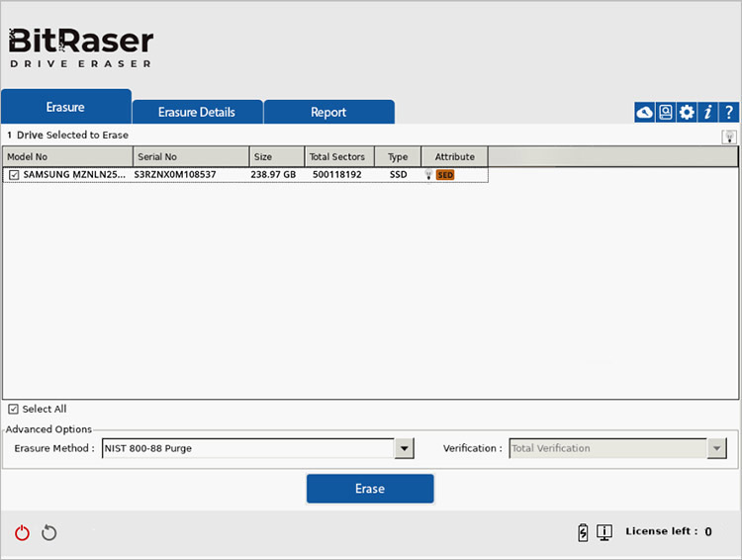The image size is (742, 560).
Task: Click the red power off icon
Action: click(x=22, y=533)
